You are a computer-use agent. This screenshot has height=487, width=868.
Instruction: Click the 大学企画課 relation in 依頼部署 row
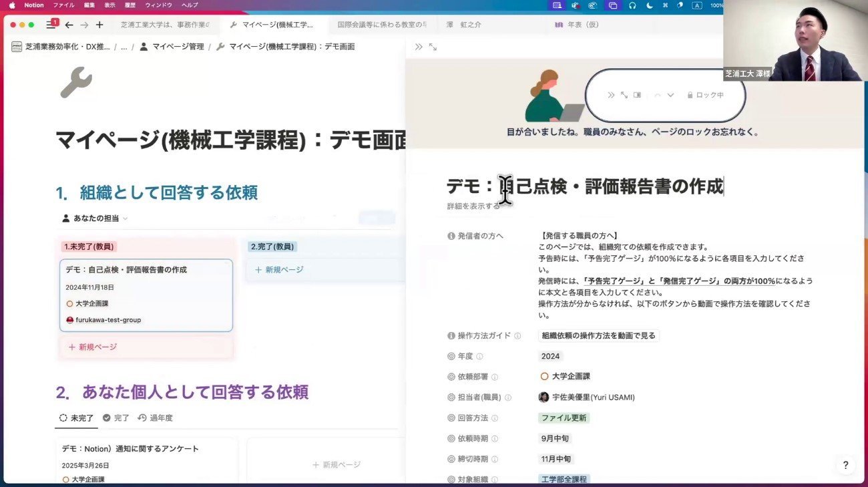[x=566, y=377]
